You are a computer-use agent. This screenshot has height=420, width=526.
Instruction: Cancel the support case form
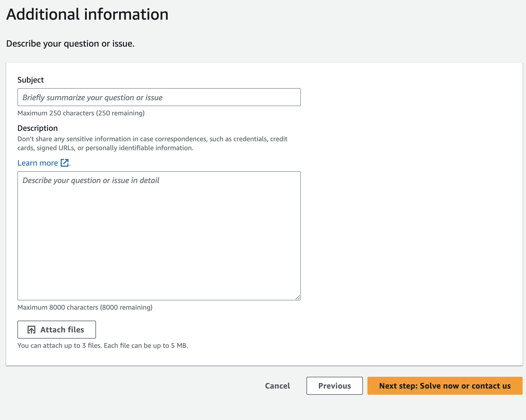point(277,386)
